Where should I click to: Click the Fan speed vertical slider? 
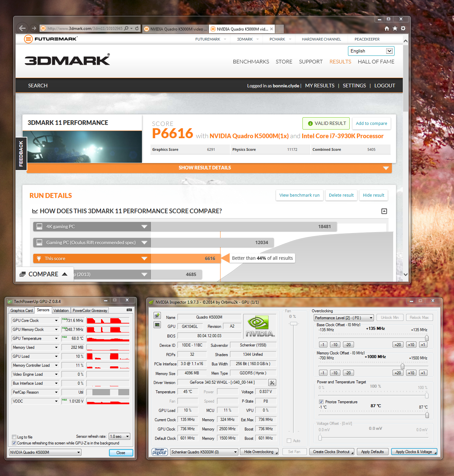coord(293,324)
